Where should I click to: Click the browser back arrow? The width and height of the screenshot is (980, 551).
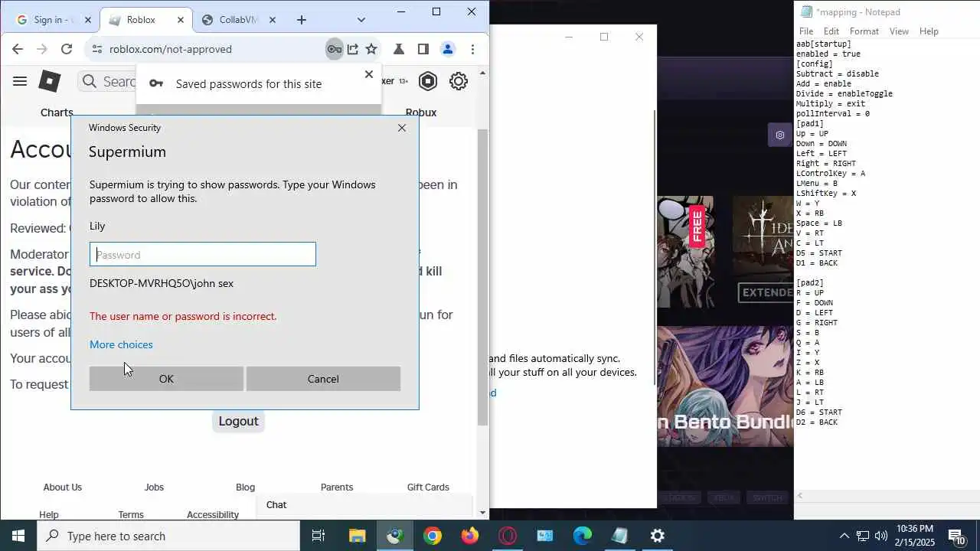(x=18, y=49)
